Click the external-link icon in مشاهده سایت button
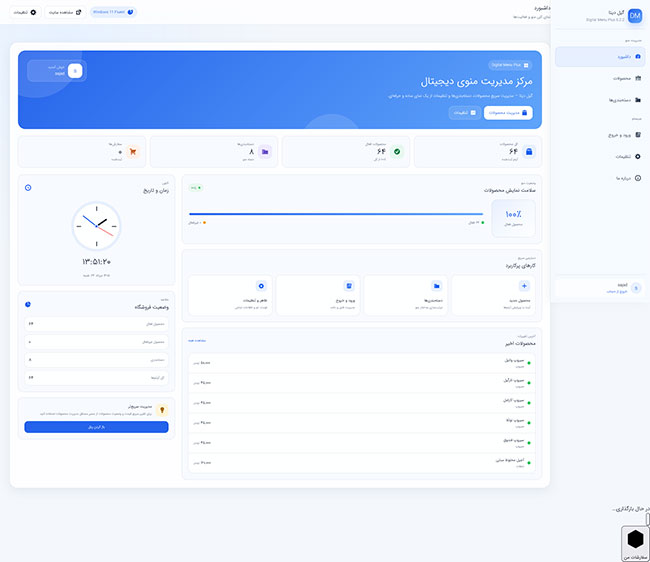The height and width of the screenshot is (562, 650). click(78, 12)
